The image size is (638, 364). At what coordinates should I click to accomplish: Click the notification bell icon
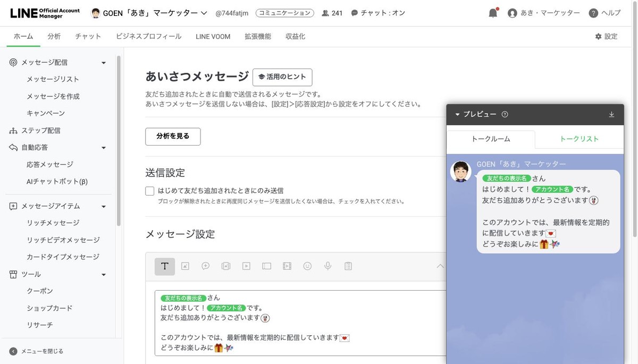click(x=493, y=13)
